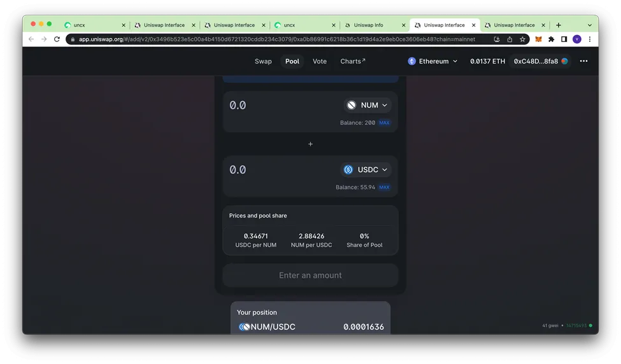Click the NUM Balance: 200 text
Viewport: 621px width, 364px height.
[x=357, y=123]
